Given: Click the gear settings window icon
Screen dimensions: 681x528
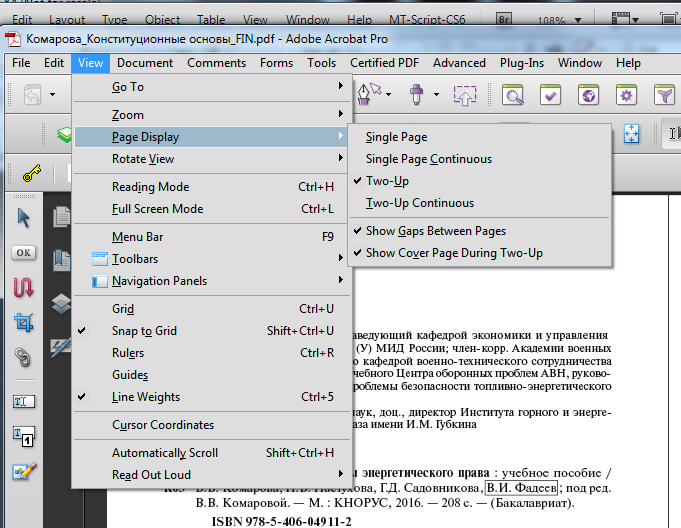Looking at the screenshot, I should click(x=626, y=95).
